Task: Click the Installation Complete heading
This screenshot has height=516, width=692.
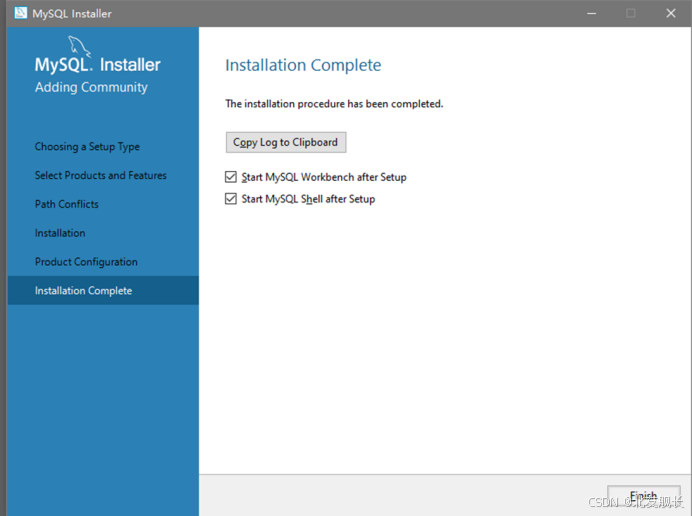Action: [x=303, y=65]
